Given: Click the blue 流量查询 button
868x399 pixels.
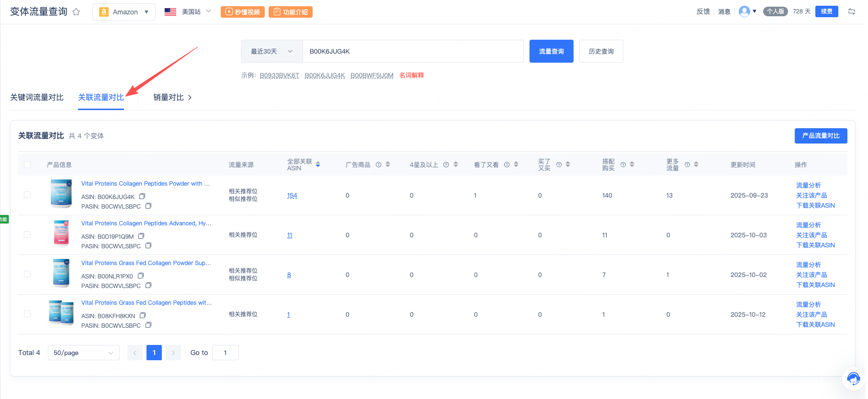Looking at the screenshot, I should 552,51.
